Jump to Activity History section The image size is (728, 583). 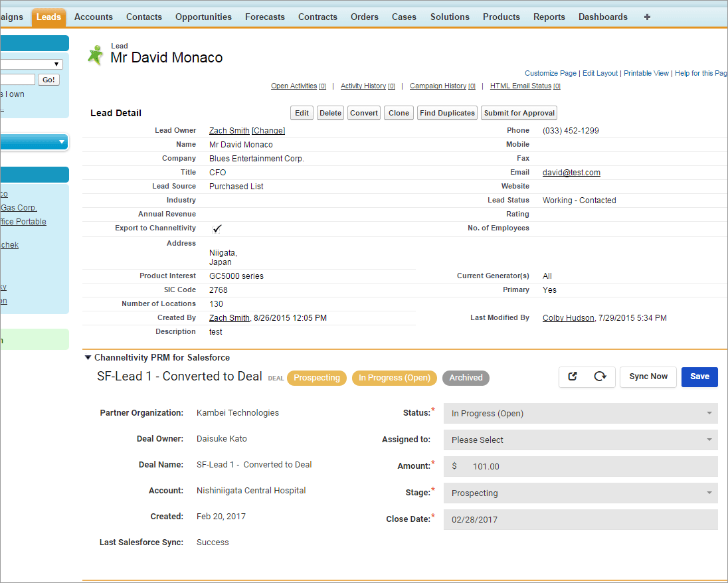[368, 86]
